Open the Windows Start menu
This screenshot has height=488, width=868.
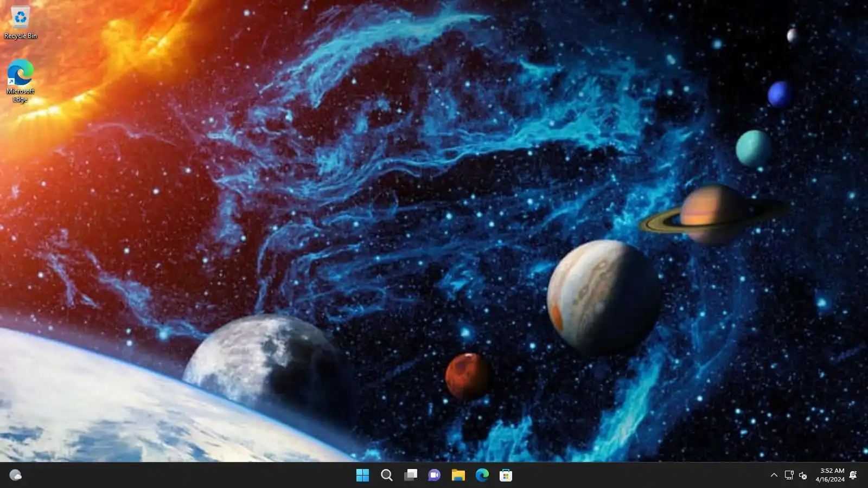[362, 476]
